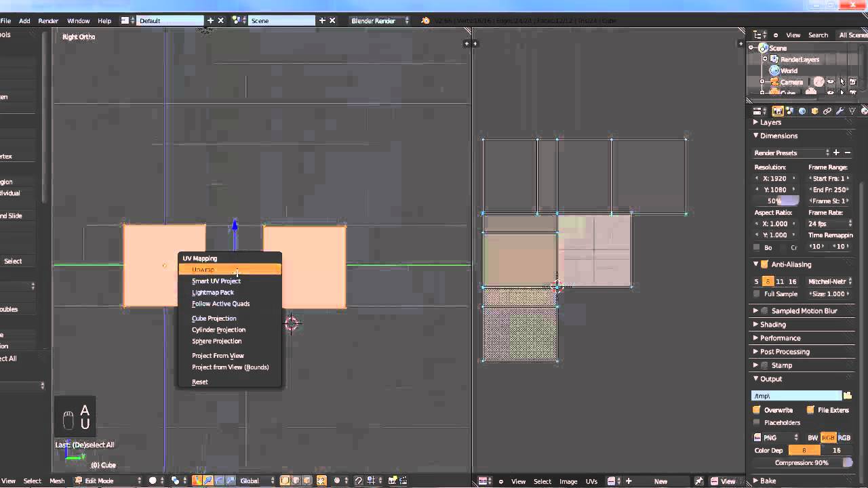
Task: Choose Project From View
Action: (230, 355)
